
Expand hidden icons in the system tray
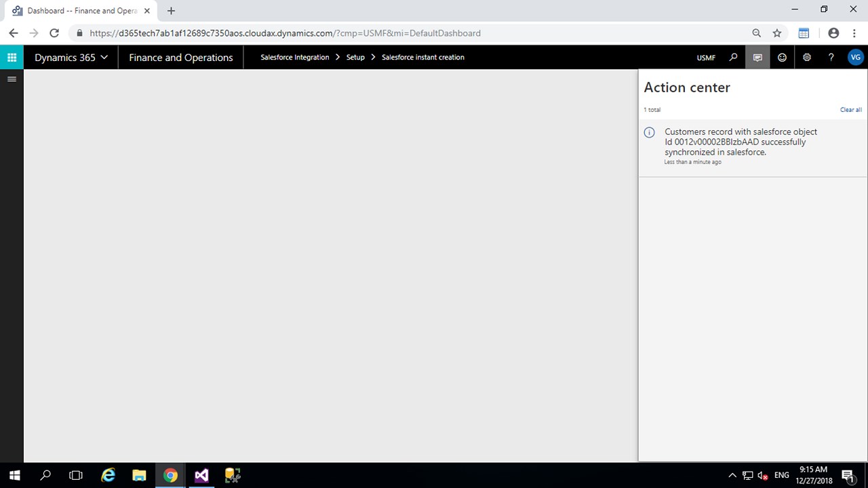click(732, 475)
